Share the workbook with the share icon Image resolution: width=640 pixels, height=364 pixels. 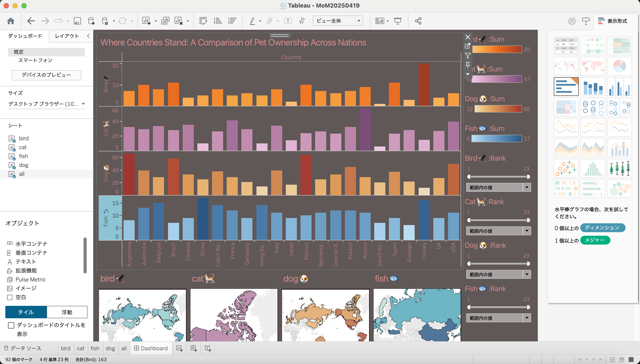[x=418, y=21]
